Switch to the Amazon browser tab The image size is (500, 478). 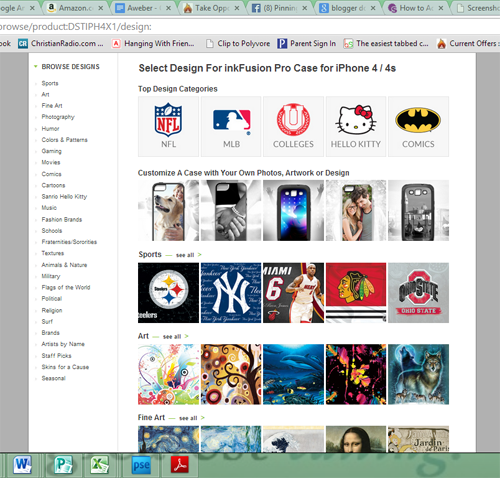click(x=76, y=8)
